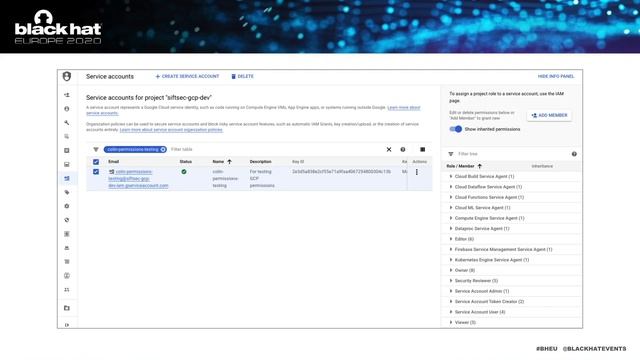Open service account organization policies link

click(x=171, y=130)
